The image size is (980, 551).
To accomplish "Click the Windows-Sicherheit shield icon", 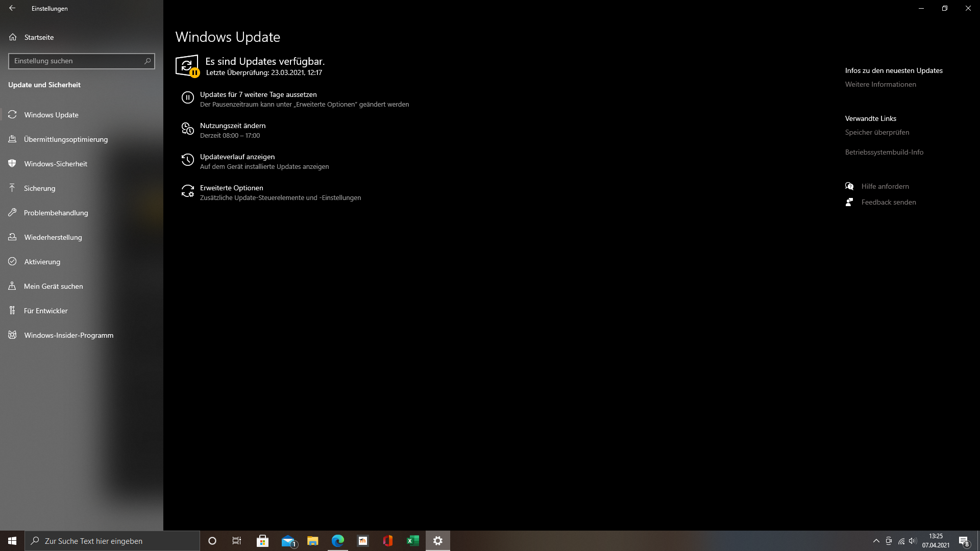I will [x=12, y=163].
